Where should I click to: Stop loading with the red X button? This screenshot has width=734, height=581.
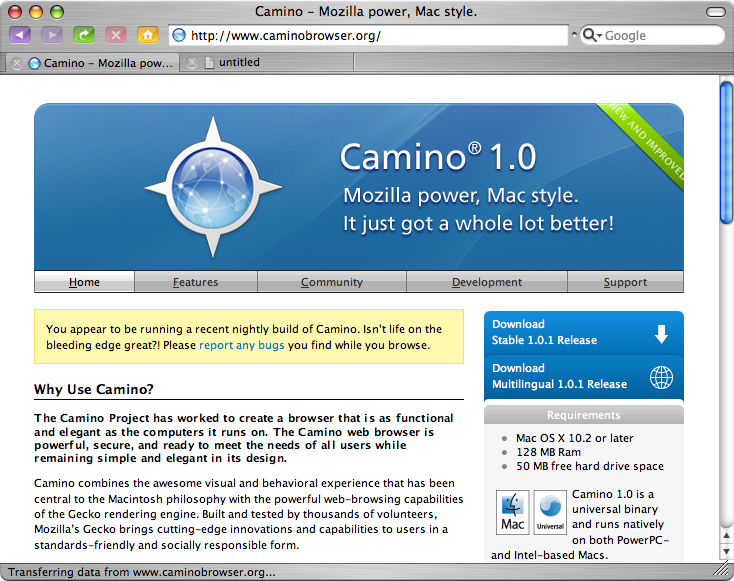(116, 35)
